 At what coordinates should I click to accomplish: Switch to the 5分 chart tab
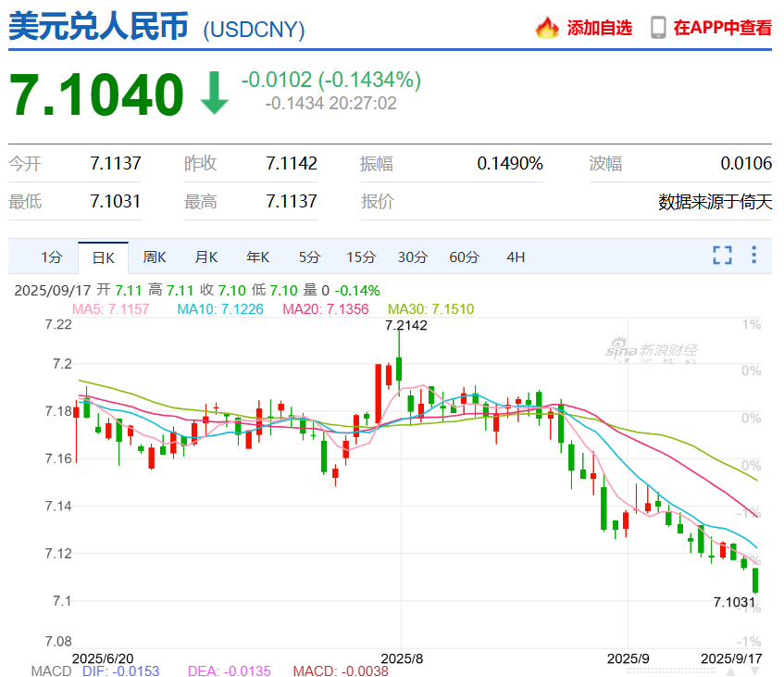[309, 257]
